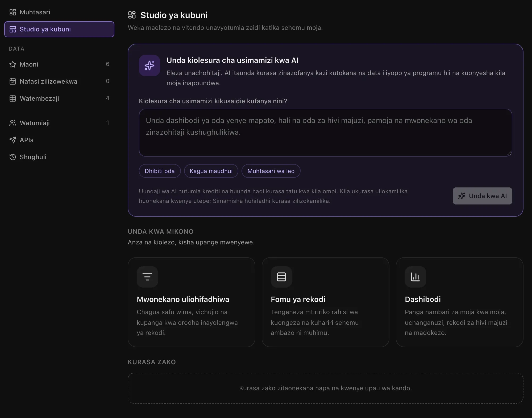This screenshot has height=418, width=532.
Task: Click the Unda kwa AI button
Action: tap(482, 196)
